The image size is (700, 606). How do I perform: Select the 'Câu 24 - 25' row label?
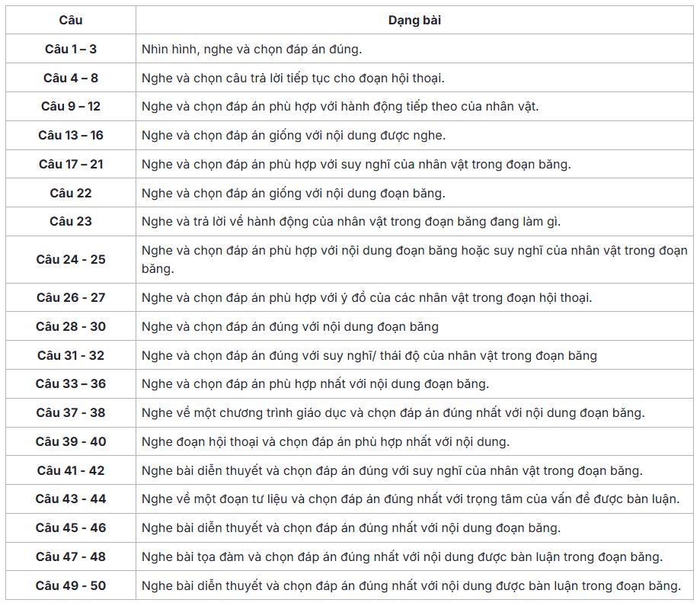(71, 259)
